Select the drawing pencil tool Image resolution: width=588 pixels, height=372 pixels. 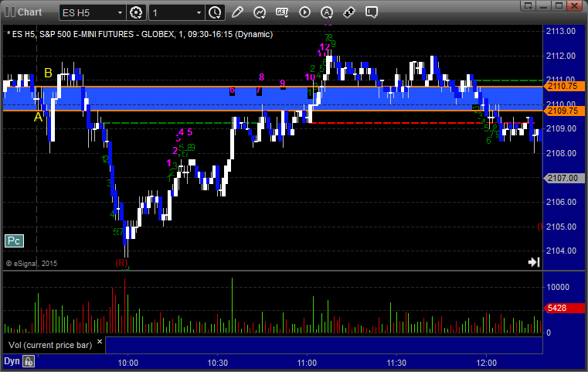click(237, 12)
